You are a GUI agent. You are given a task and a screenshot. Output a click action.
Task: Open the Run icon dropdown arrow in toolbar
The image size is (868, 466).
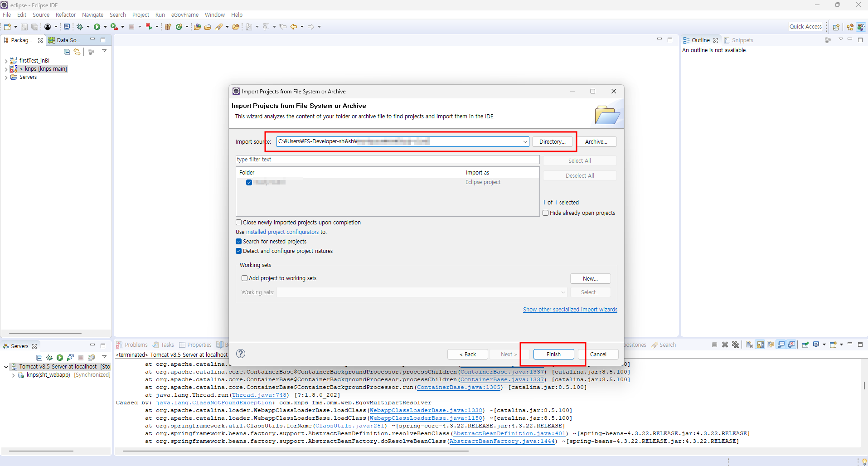pos(105,27)
